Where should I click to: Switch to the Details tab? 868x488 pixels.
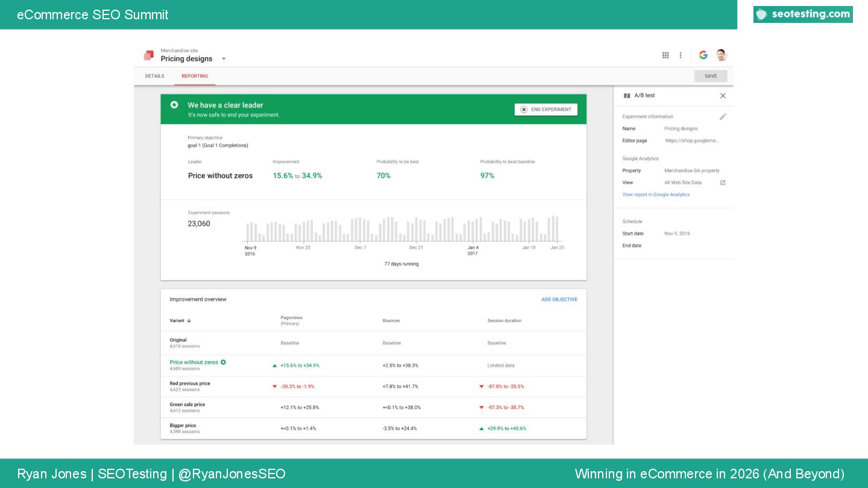click(154, 77)
